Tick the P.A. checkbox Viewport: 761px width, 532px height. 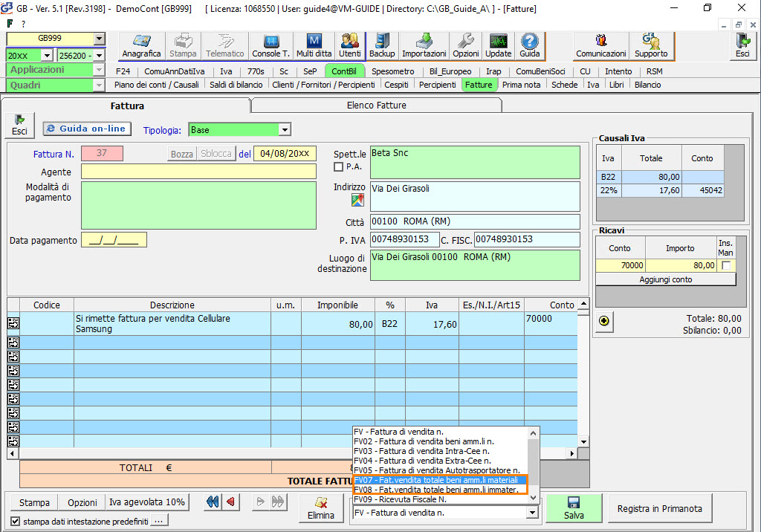[339, 167]
